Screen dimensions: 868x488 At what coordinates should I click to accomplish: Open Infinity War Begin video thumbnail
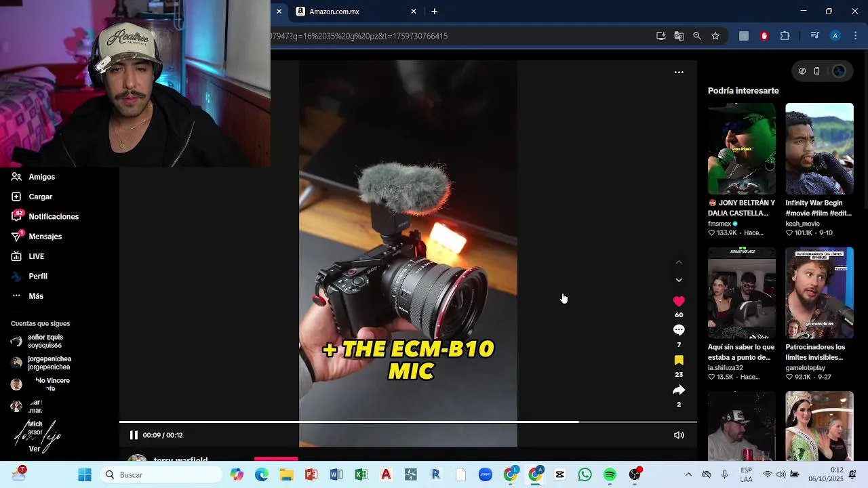click(819, 149)
